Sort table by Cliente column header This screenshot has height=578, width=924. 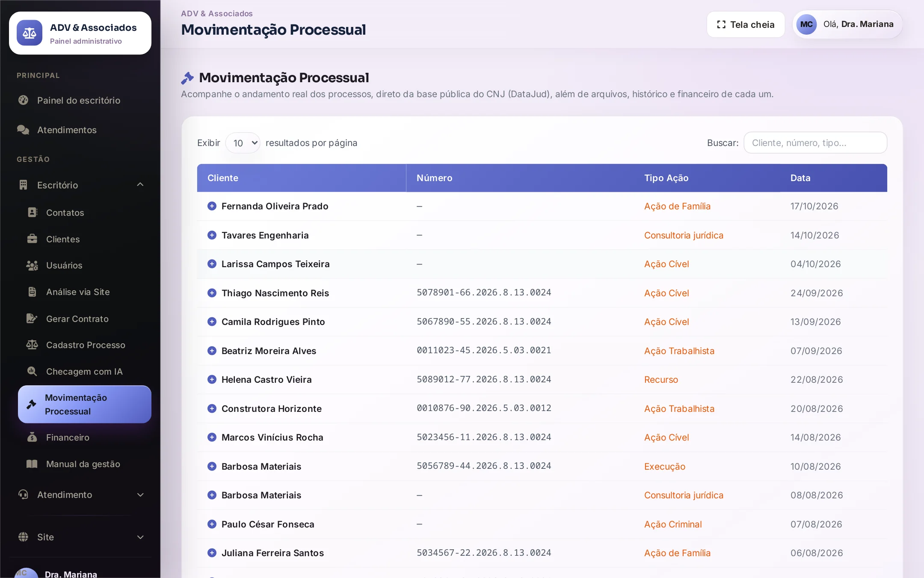click(301, 178)
